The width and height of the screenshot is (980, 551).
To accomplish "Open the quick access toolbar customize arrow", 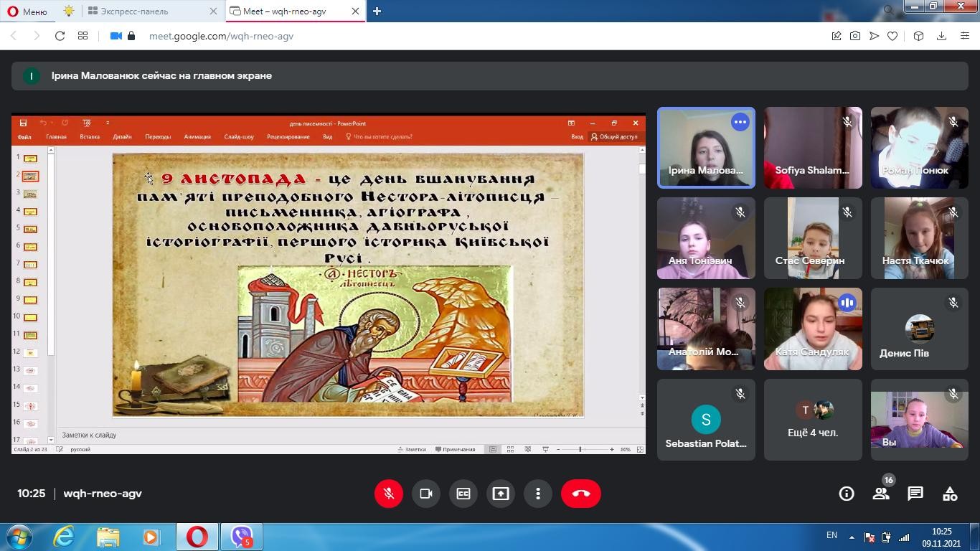I will pos(108,123).
